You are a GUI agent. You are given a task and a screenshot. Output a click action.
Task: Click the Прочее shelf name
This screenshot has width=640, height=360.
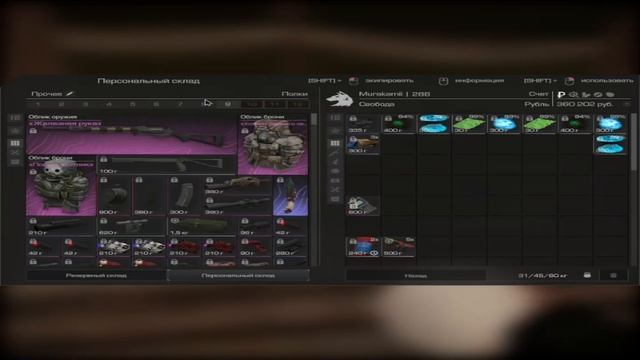point(47,94)
